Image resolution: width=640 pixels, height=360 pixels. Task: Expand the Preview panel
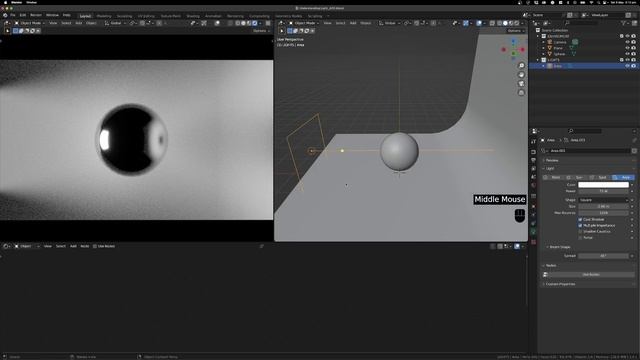click(551, 160)
